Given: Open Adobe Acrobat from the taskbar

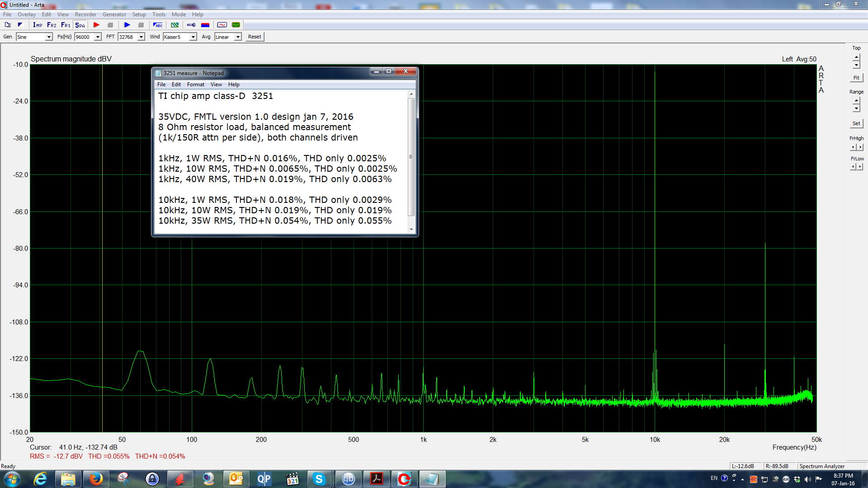Looking at the screenshot, I should click(377, 479).
